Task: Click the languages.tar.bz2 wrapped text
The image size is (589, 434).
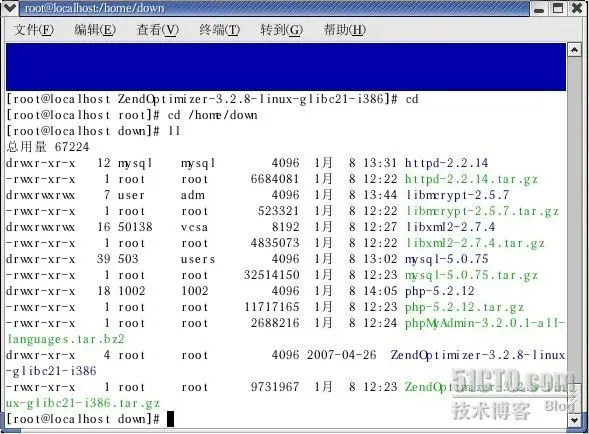Action: (x=66, y=339)
